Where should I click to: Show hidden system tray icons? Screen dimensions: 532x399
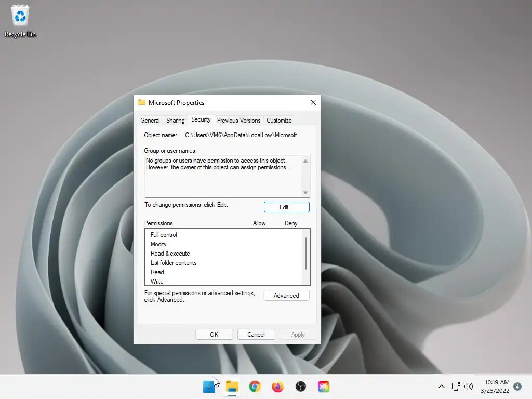click(x=442, y=387)
